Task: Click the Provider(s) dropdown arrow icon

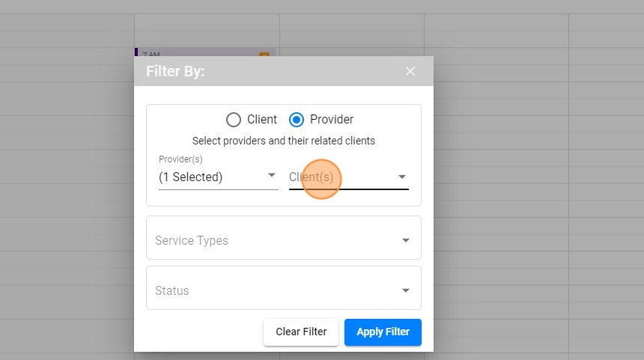Action: point(272,176)
